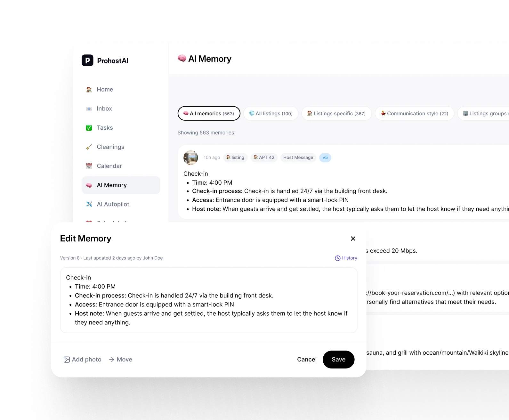The image size is (509, 420).
Task: Close the Edit Memory dialog
Action: point(353,238)
